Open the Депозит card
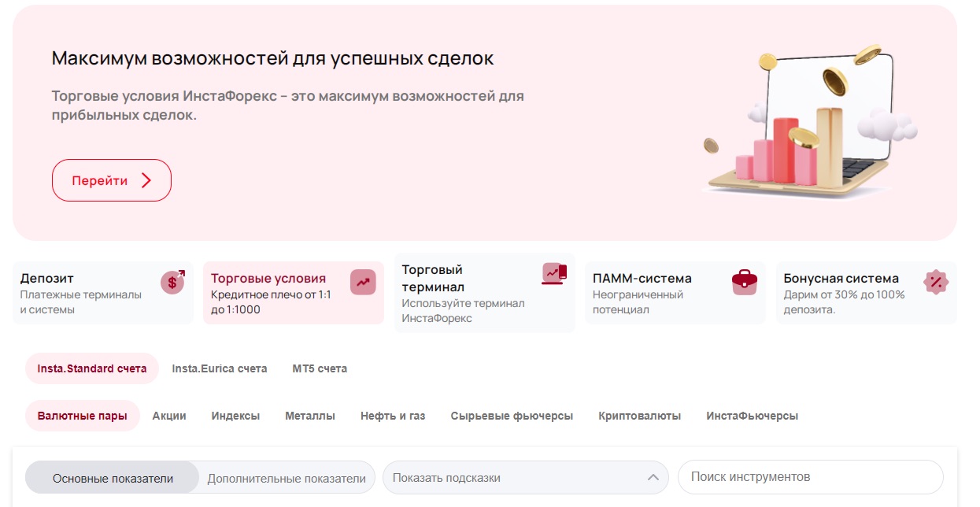This screenshot has height=507, width=980. coord(103,293)
